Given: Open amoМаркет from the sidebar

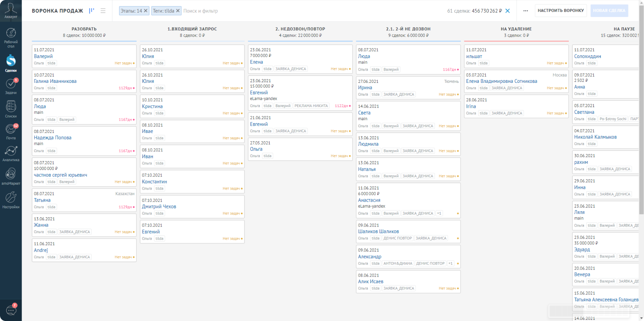Looking at the screenshot, I should 11,176.
